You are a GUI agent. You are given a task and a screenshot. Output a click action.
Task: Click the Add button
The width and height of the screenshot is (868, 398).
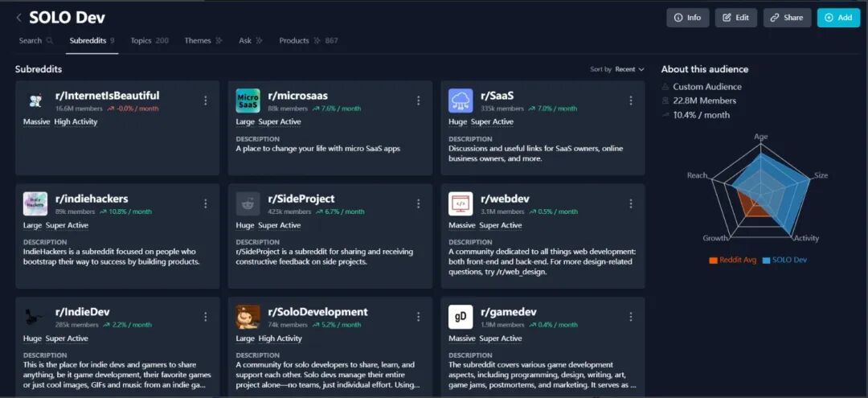(838, 18)
